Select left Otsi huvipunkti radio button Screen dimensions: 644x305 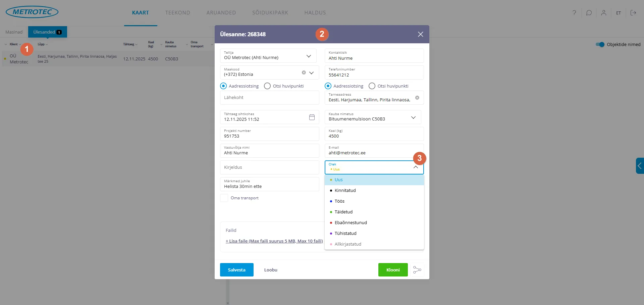(267, 86)
